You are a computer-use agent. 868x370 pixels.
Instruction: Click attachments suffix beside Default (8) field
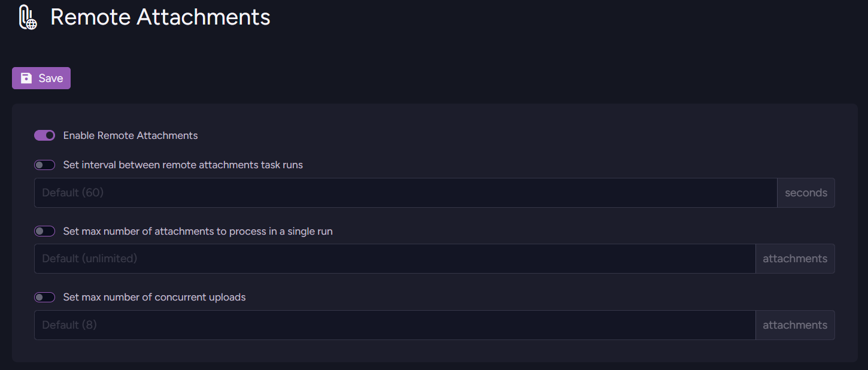pyautogui.click(x=795, y=325)
